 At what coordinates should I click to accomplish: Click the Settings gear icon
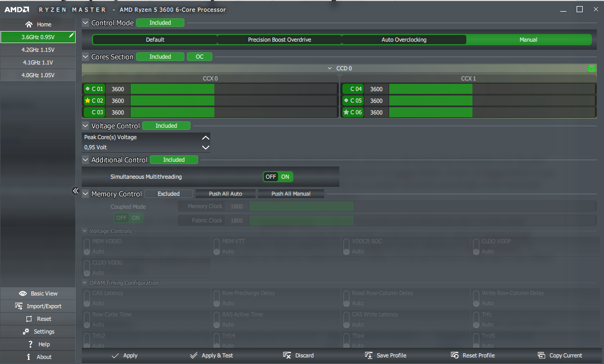point(26,332)
